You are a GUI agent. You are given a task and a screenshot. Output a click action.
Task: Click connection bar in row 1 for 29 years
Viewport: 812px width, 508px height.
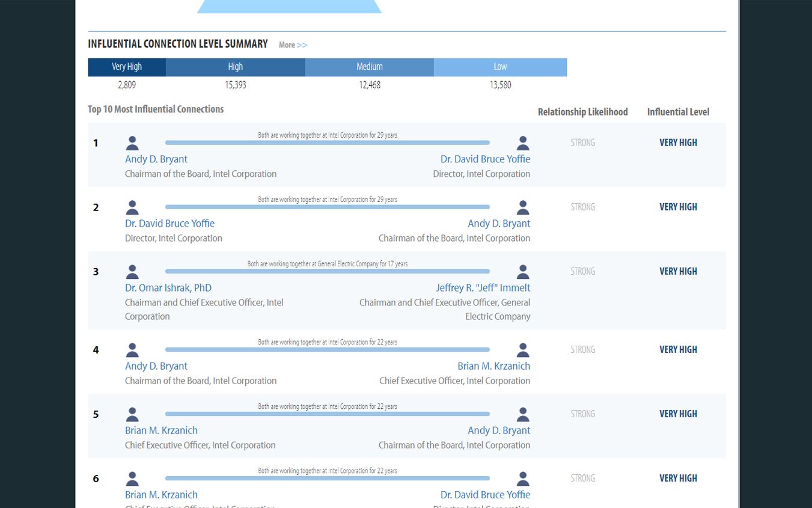click(328, 142)
